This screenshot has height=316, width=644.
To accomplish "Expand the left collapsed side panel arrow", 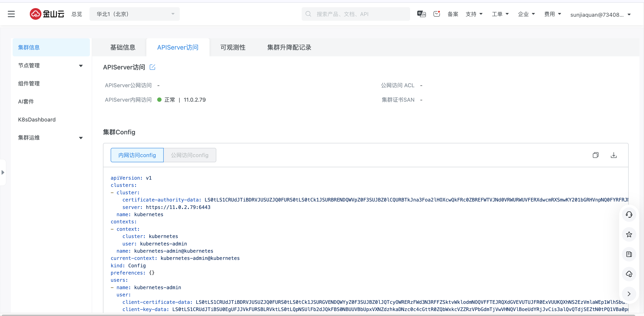I will [3, 172].
